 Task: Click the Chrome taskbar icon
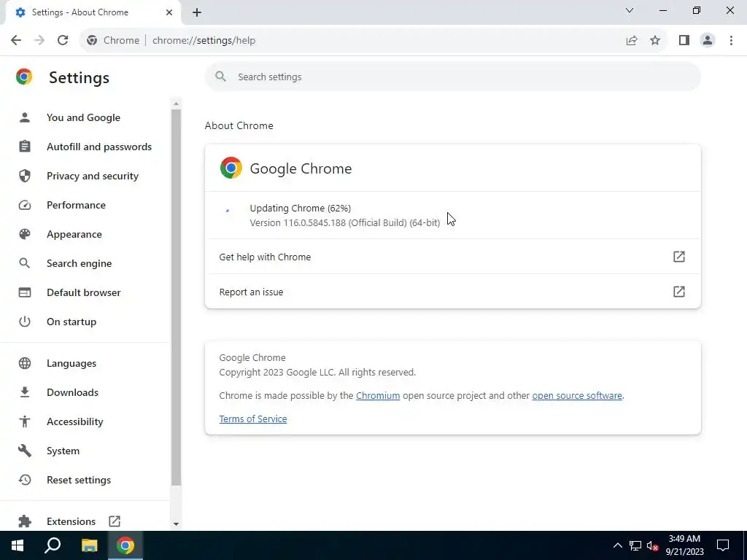click(x=125, y=545)
